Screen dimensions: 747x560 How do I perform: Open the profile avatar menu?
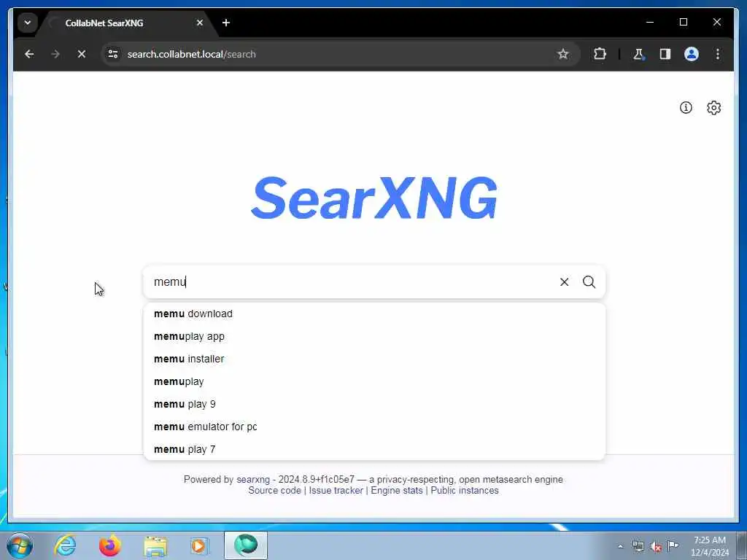point(692,54)
